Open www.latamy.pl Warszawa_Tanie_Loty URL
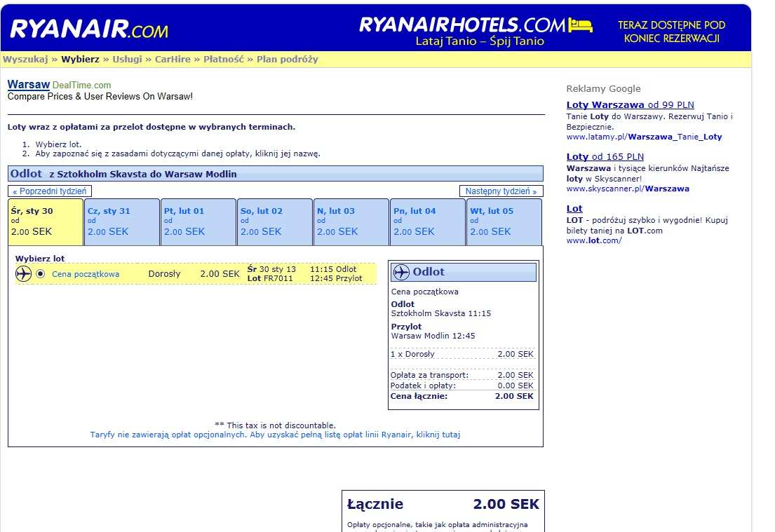775x532 pixels. 644,137
